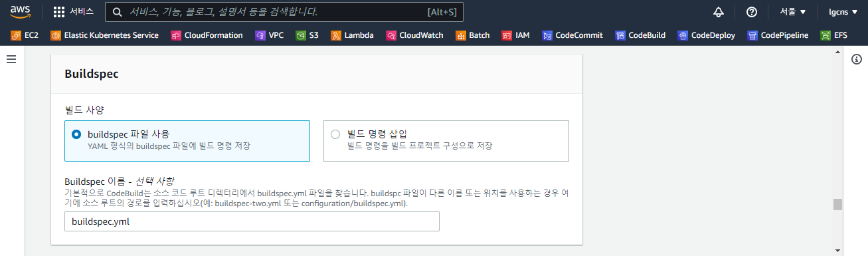868x256 pixels.
Task: Click the page vertical scrollbar thumb
Action: coord(837,204)
